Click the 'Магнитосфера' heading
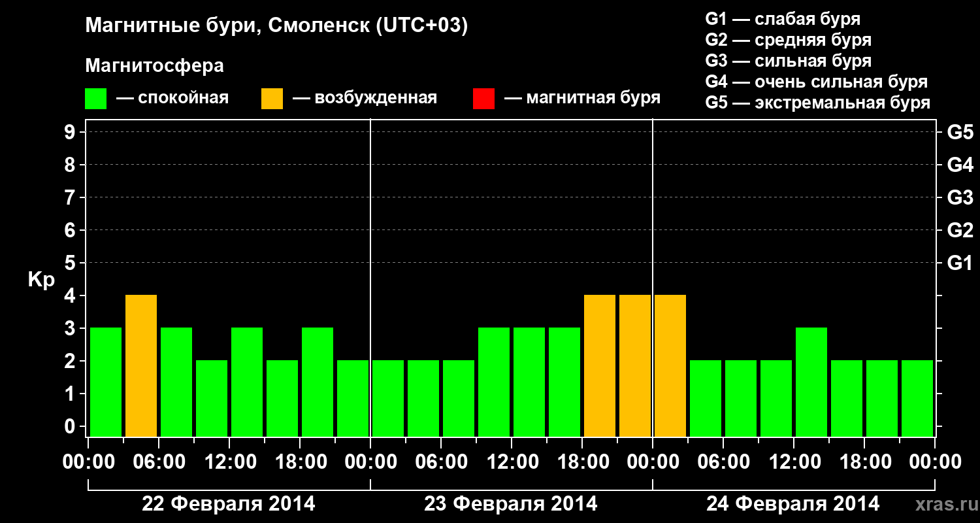Image resolution: width=980 pixels, height=523 pixels. point(155,67)
